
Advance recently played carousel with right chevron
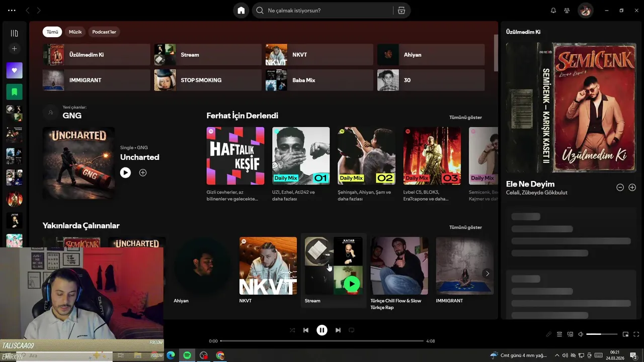point(487,274)
